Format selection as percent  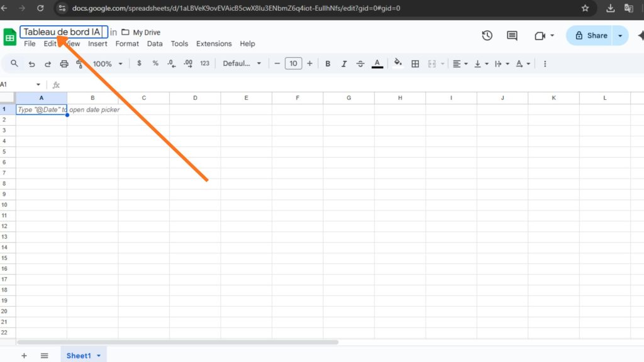tap(155, 63)
